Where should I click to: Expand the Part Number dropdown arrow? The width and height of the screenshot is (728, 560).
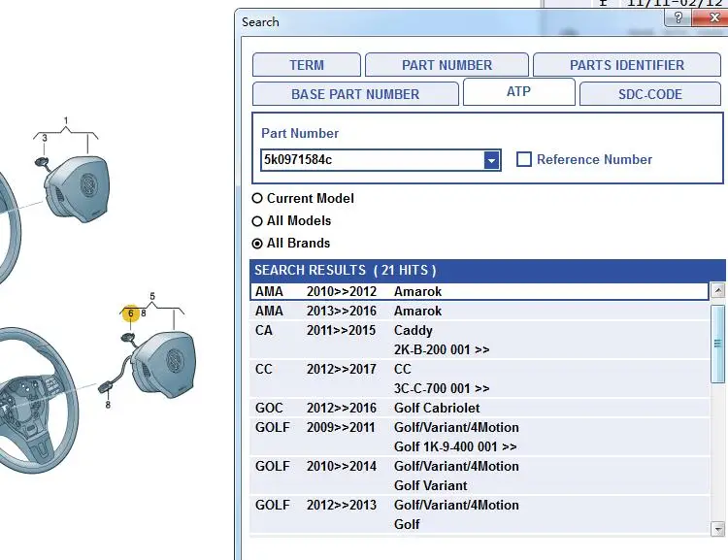[491, 161]
